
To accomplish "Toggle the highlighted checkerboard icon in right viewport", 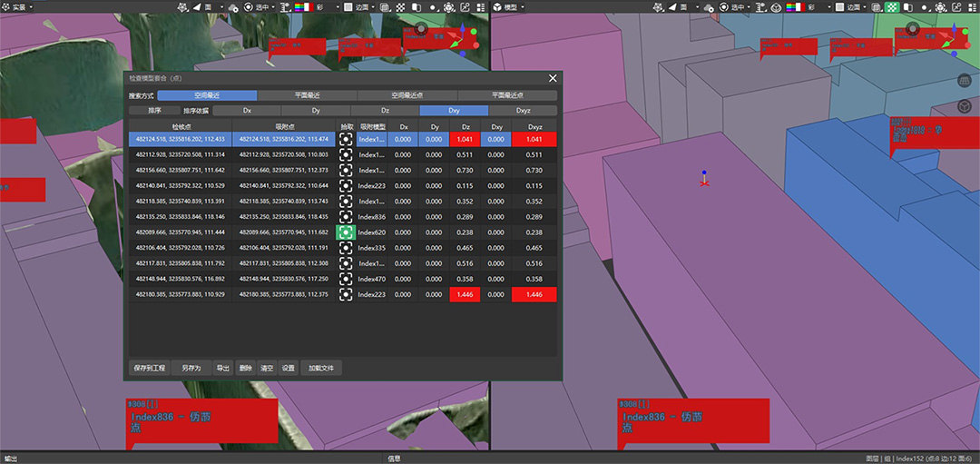I will 892,7.
